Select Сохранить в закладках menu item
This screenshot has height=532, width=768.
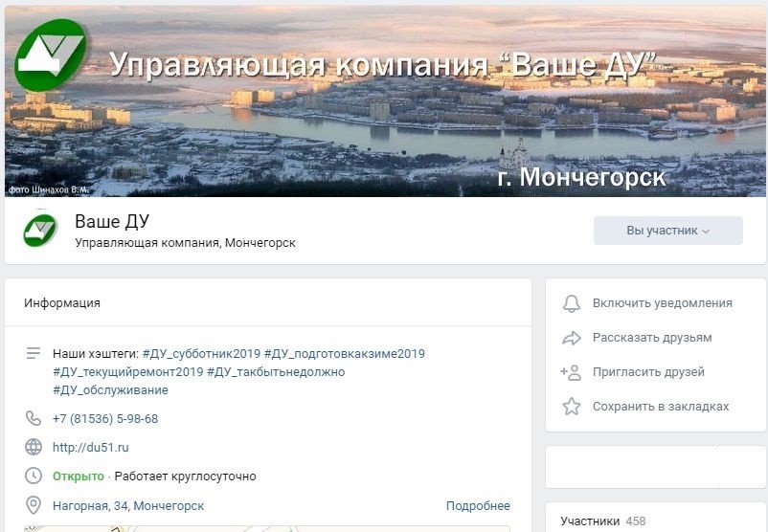tap(661, 407)
